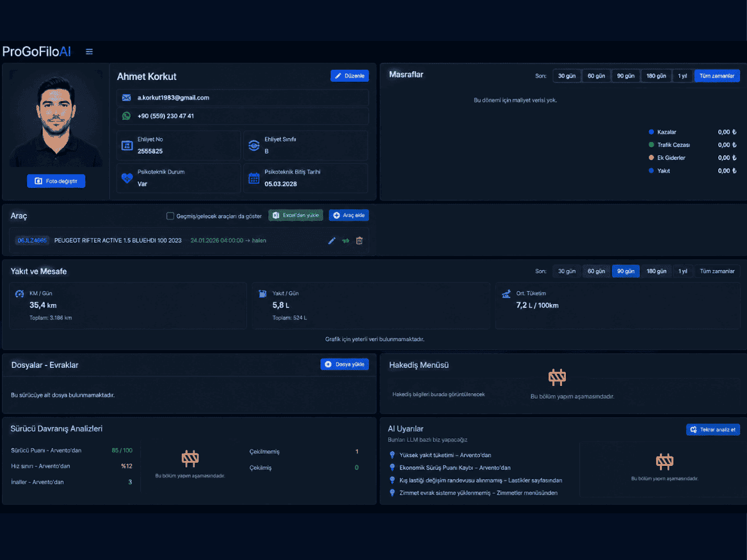Click the Düzenle button
This screenshot has width=747, height=560.
click(x=349, y=76)
